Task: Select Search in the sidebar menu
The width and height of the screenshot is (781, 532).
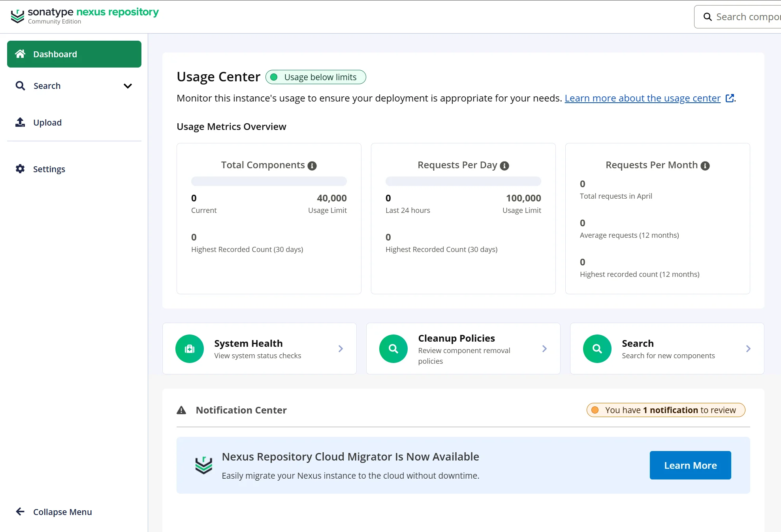Action: (x=74, y=86)
